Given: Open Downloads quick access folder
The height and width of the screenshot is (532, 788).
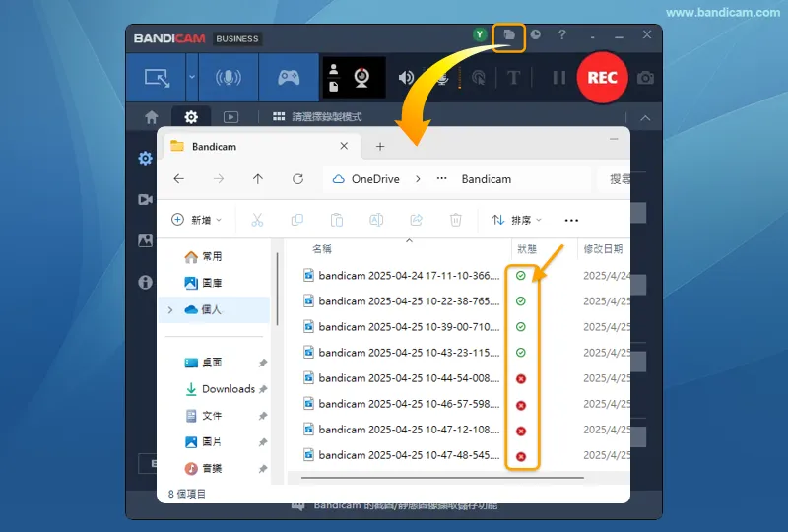Looking at the screenshot, I should pos(221,389).
